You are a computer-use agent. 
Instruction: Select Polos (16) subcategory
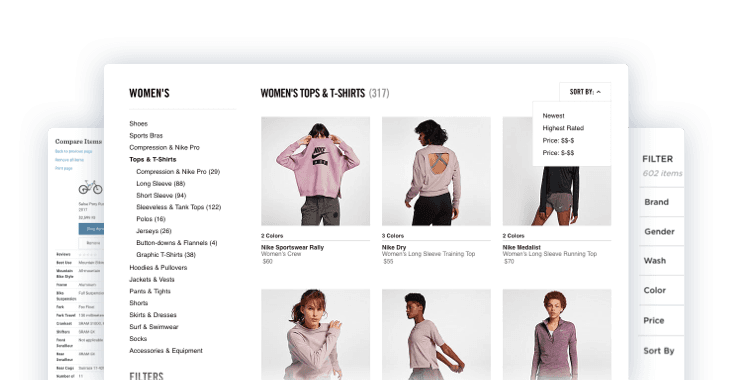click(151, 219)
